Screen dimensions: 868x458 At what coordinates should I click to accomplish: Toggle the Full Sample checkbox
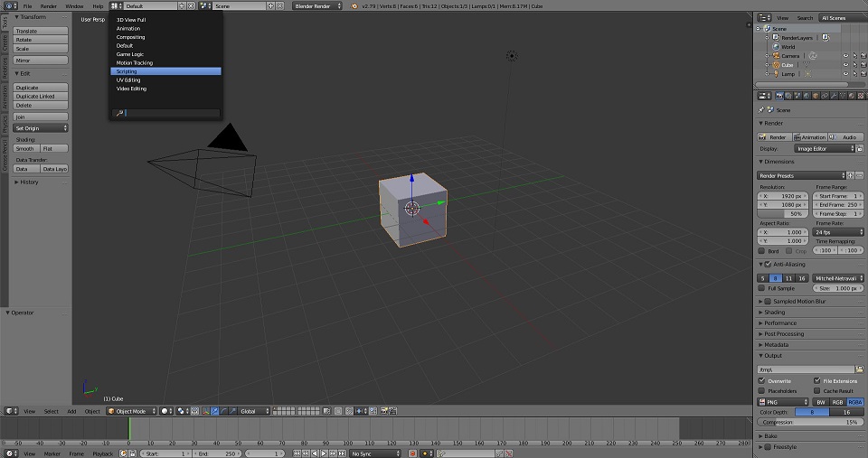point(761,288)
